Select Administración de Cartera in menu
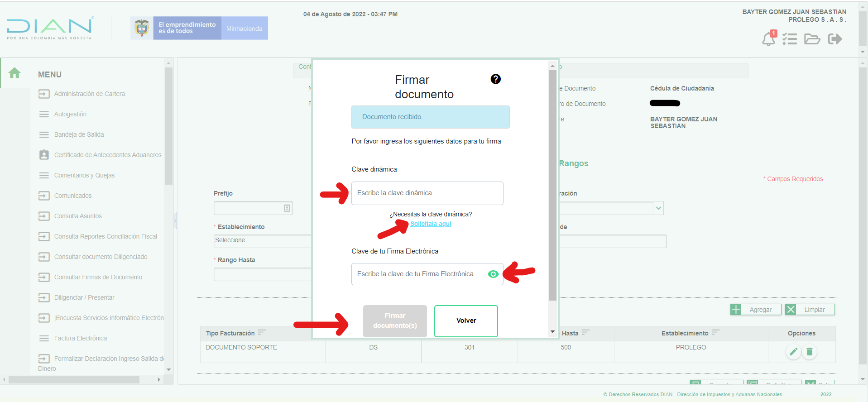 (89, 94)
